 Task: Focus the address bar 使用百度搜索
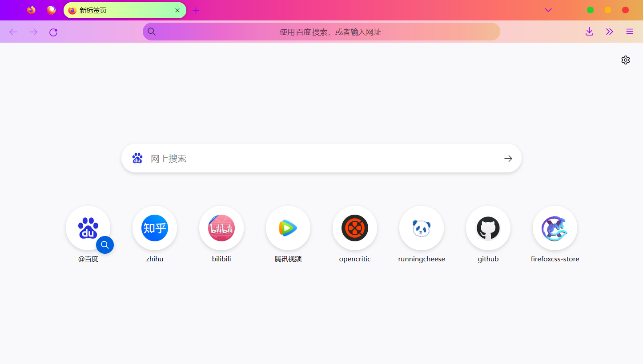pyautogui.click(x=321, y=32)
